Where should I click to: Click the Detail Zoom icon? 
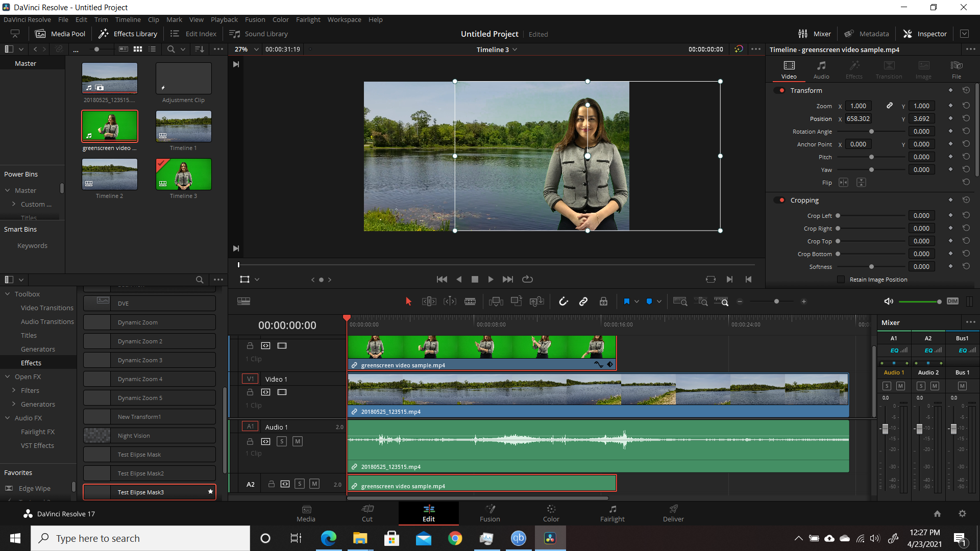tap(701, 302)
